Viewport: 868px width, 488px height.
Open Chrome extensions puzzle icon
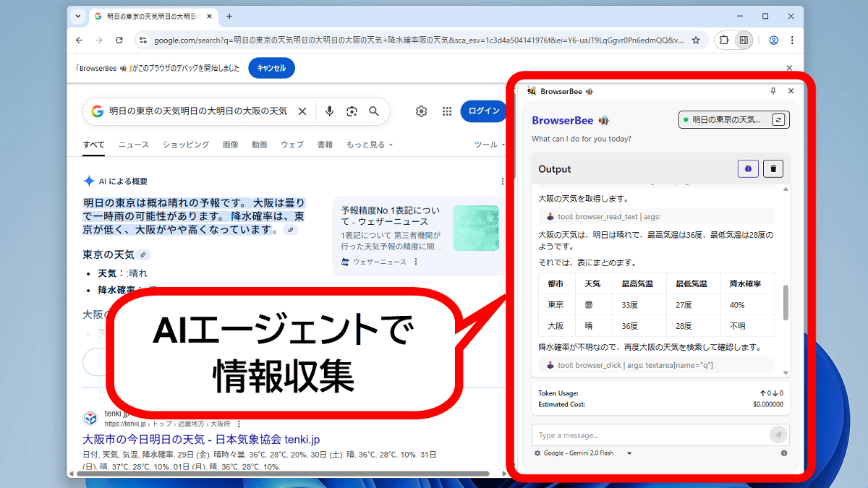(x=723, y=40)
